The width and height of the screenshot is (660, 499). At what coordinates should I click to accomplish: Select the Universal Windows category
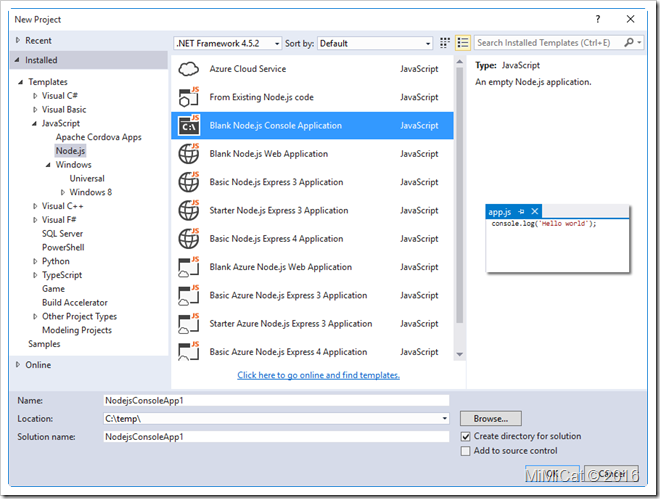pyautogui.click(x=87, y=178)
